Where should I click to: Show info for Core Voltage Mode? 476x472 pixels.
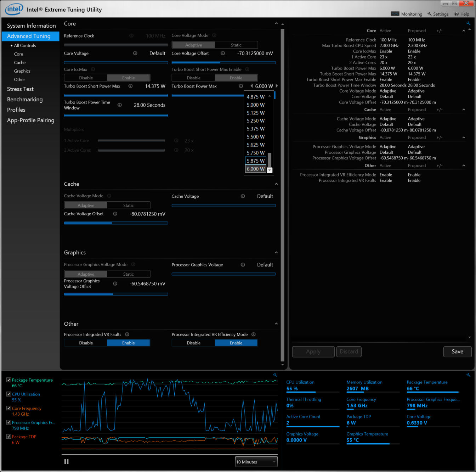click(214, 35)
